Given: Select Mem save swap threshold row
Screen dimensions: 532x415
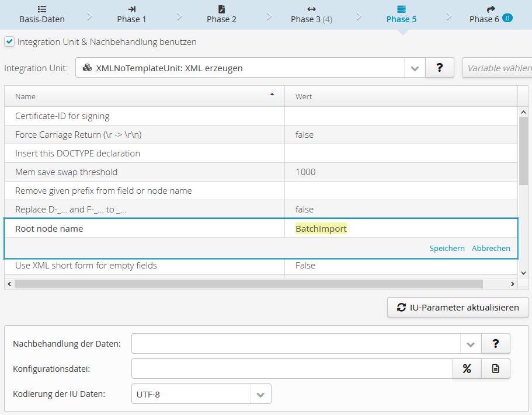Looking at the screenshot, I should pos(261,172).
